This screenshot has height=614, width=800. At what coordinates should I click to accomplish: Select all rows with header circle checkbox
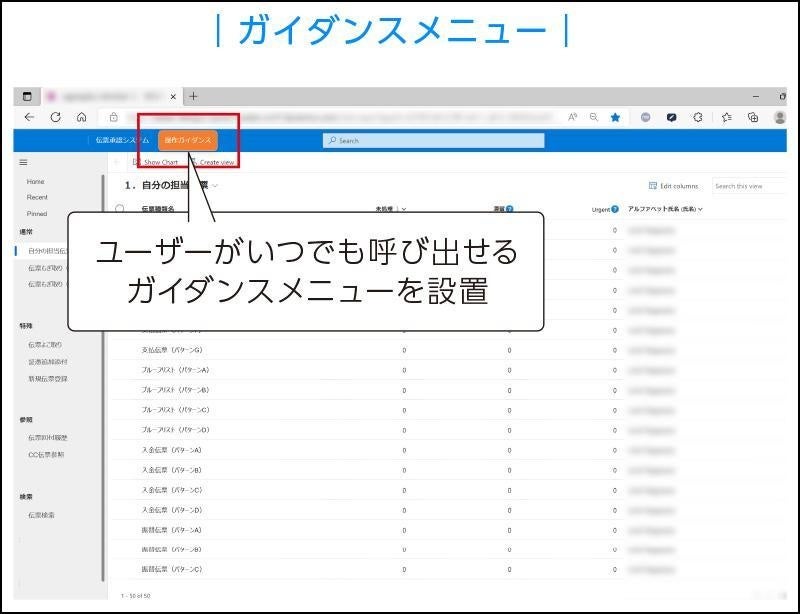coord(120,209)
